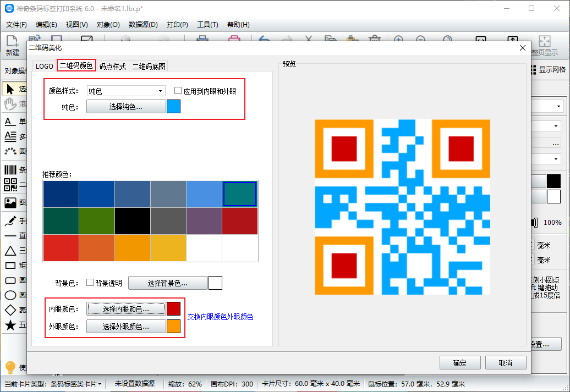The image size is (570, 392).
Task: Confirm with the 确定 button
Action: tap(460, 362)
